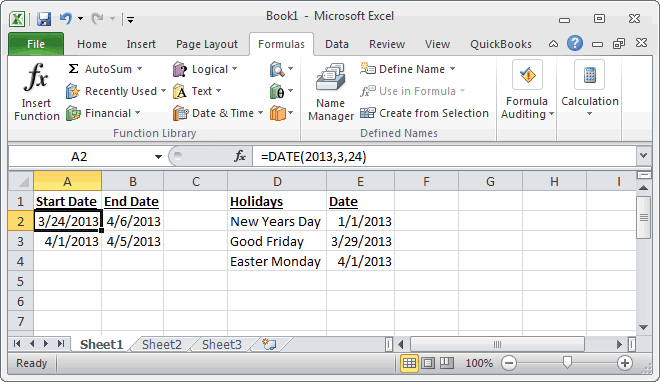Zoom out with minus button
The image size is (660, 382).
509,363
